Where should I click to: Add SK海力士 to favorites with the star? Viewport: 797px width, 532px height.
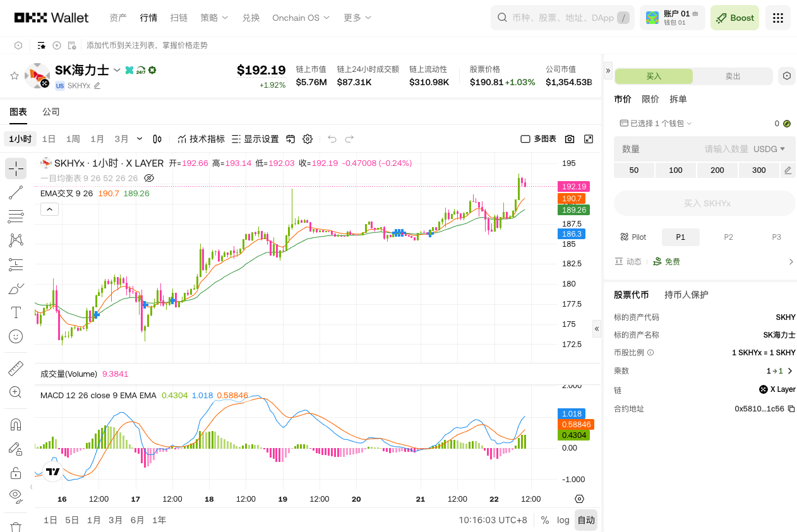(x=15, y=76)
